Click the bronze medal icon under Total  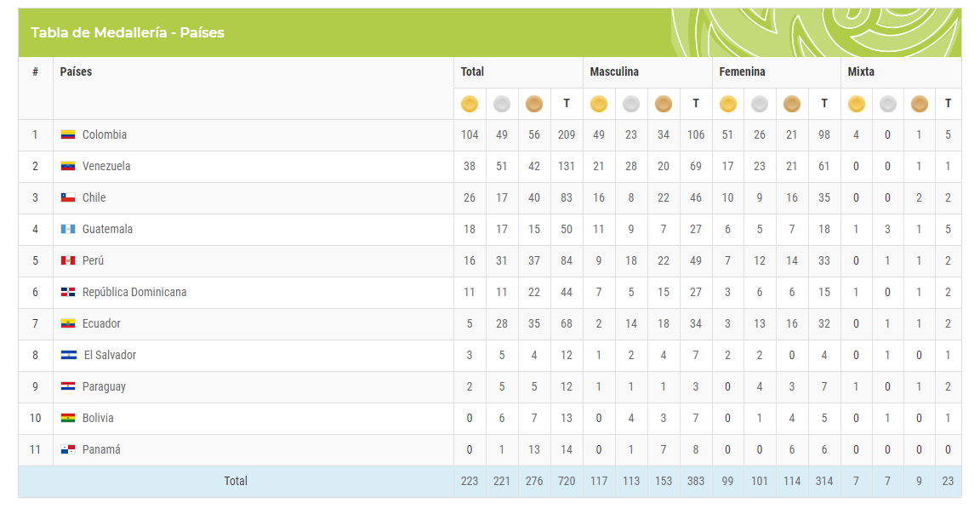533,104
